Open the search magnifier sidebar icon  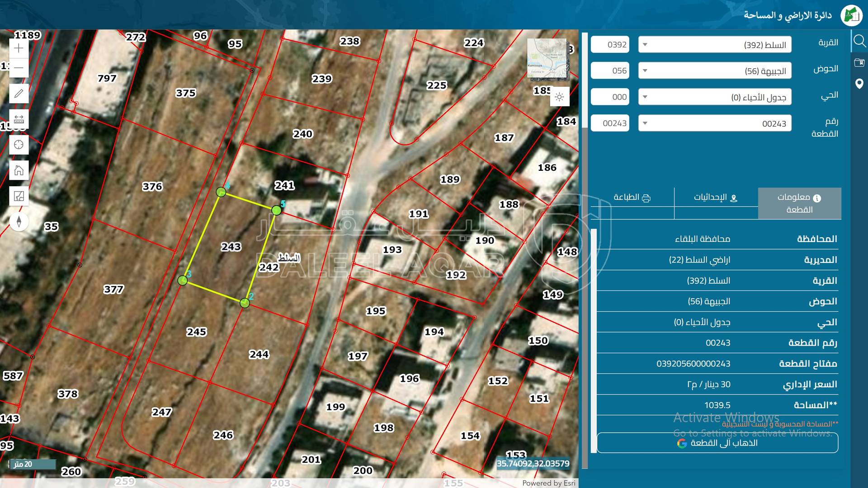[x=859, y=42]
